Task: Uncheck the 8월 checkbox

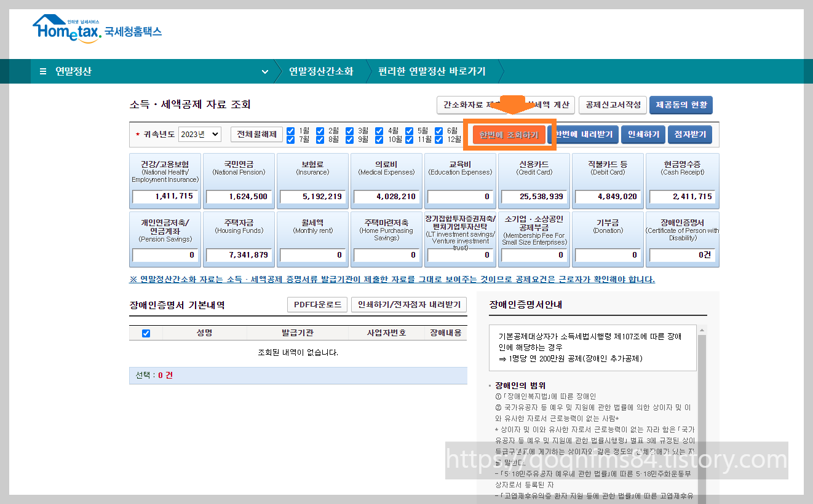Action: point(320,140)
